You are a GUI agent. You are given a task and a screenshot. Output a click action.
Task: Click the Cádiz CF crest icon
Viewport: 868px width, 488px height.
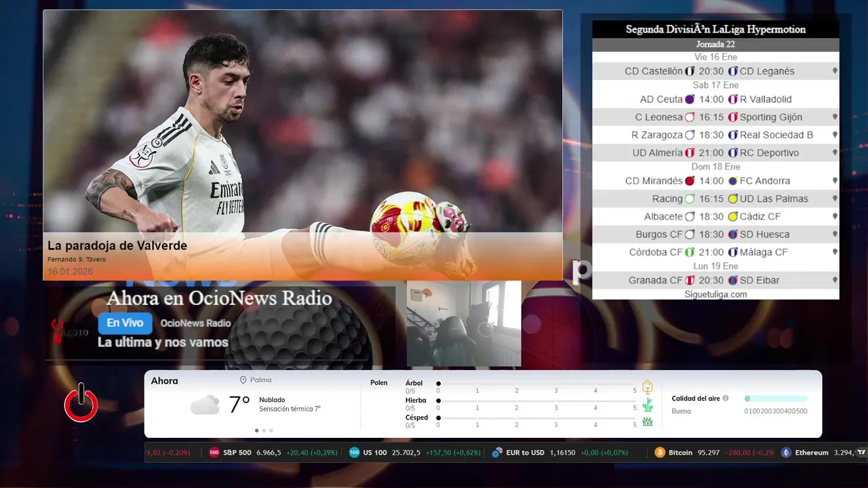click(732, 216)
